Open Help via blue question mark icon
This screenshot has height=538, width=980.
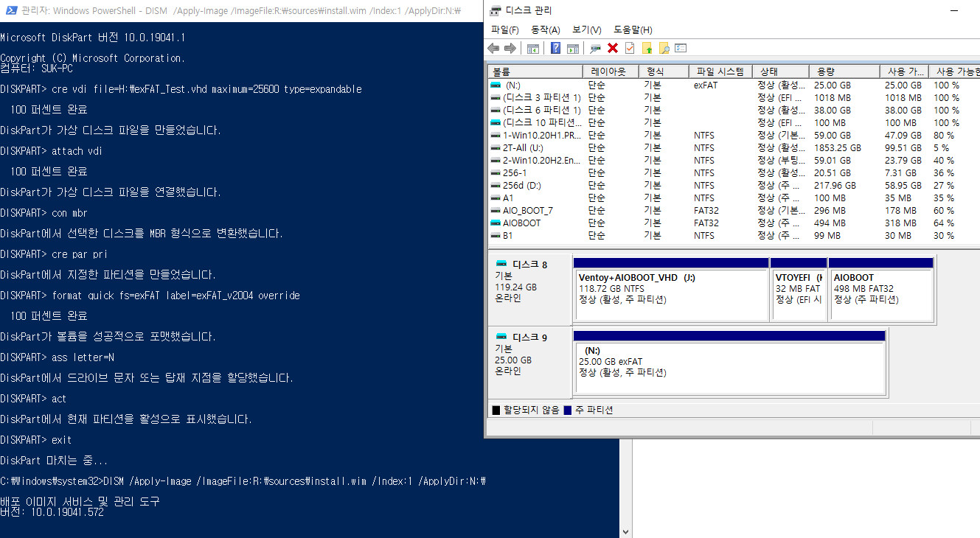pyautogui.click(x=555, y=48)
